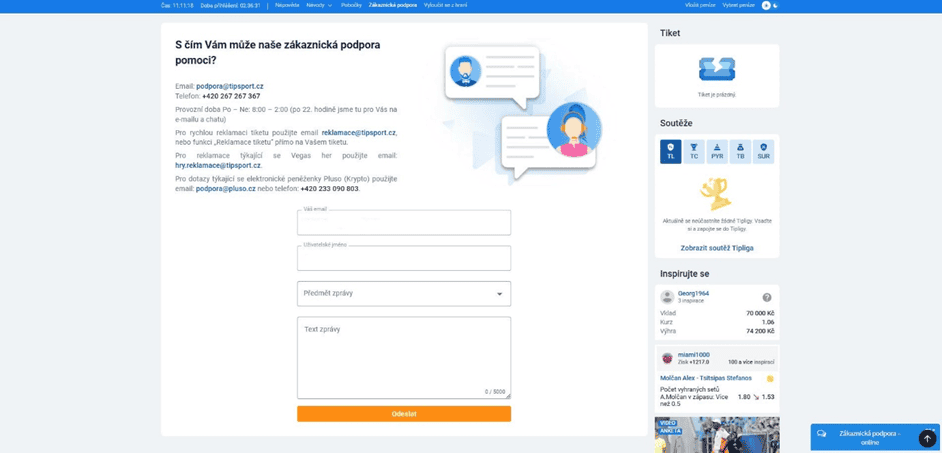Click inside the Text zprávy textarea
This screenshot has height=453, width=942.
[404, 357]
